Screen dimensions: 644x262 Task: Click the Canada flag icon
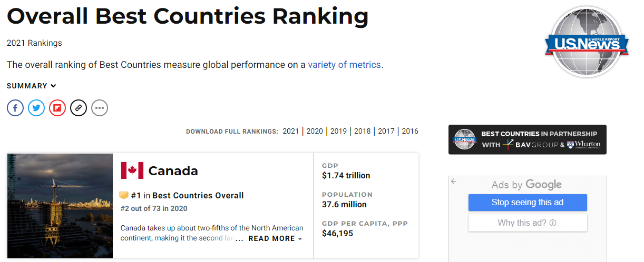pos(132,170)
